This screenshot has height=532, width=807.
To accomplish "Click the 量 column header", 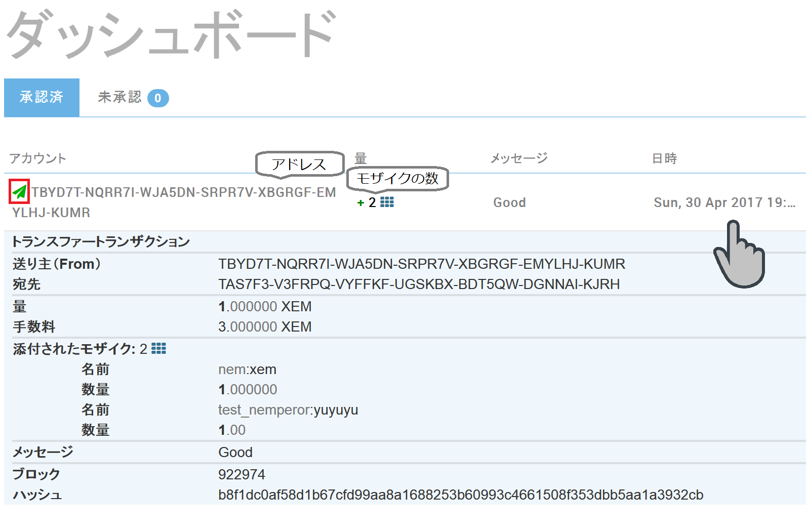I will point(360,158).
